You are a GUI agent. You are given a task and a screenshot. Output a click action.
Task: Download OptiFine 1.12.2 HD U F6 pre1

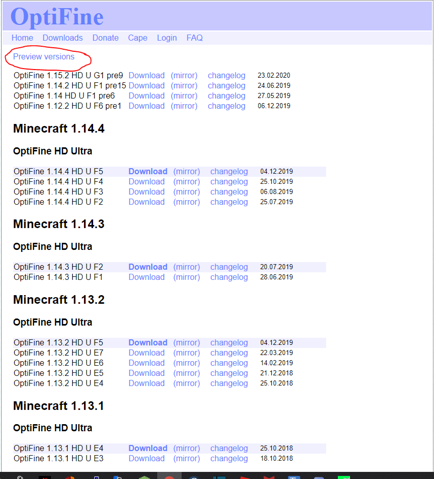(x=146, y=106)
